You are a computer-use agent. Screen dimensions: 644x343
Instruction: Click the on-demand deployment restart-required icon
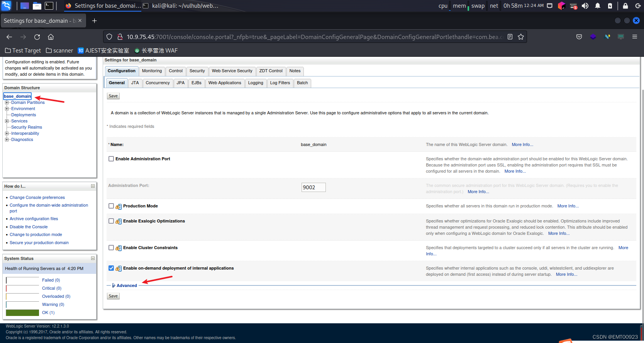(119, 269)
